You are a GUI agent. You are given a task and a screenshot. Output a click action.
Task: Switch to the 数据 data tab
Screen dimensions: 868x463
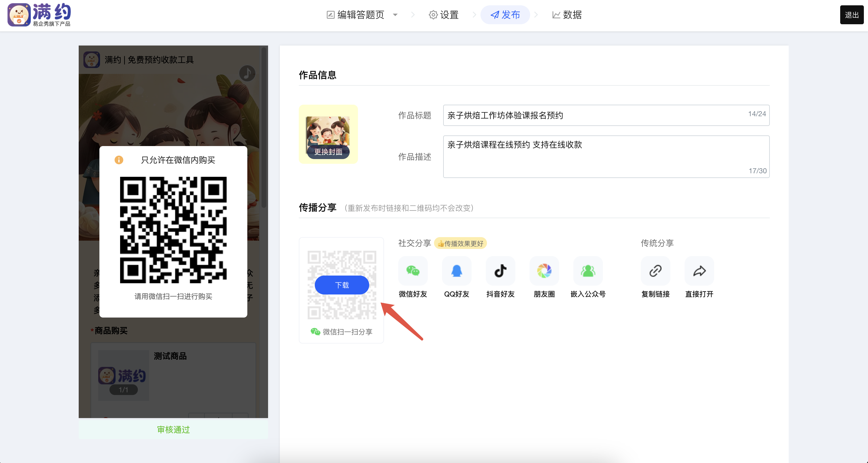tap(567, 15)
